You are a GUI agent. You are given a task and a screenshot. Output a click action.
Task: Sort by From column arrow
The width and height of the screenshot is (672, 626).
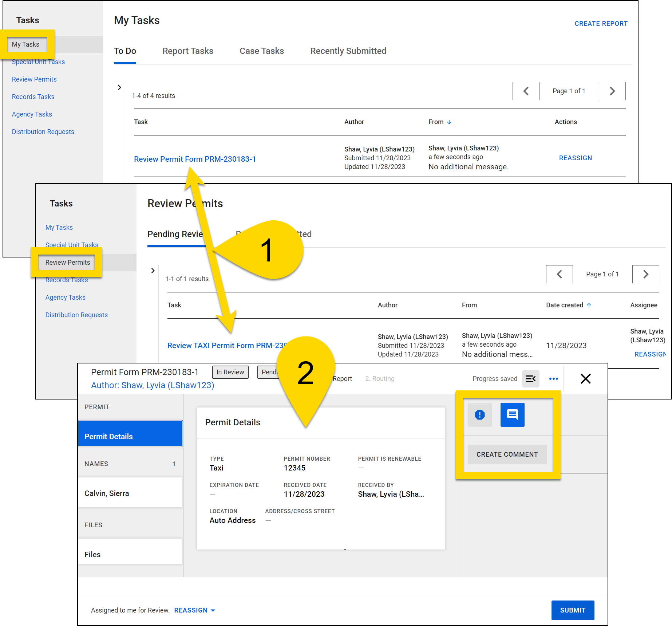(x=449, y=122)
